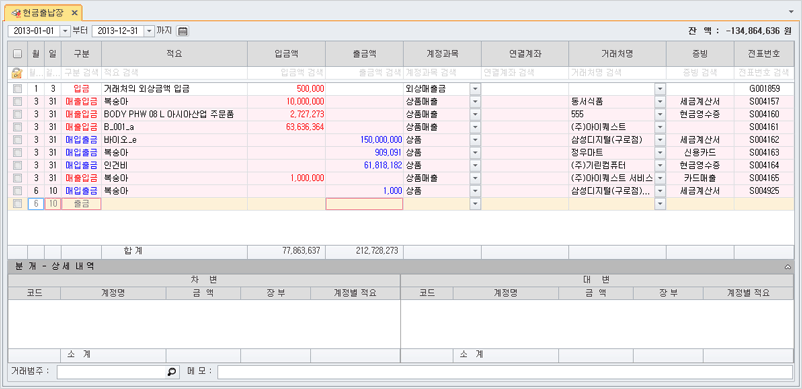Check the row for voucher G001859
The image size is (802, 389).
[x=17, y=89]
